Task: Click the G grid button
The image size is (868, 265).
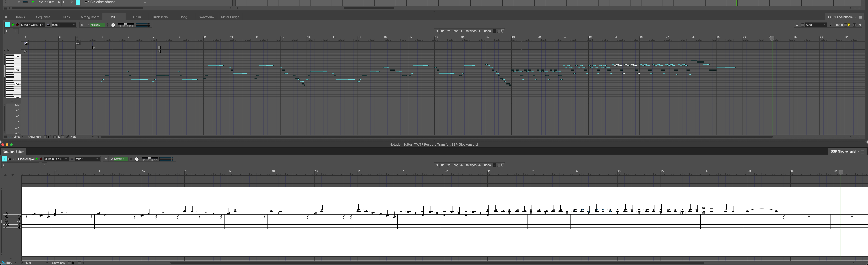Action: click(797, 25)
